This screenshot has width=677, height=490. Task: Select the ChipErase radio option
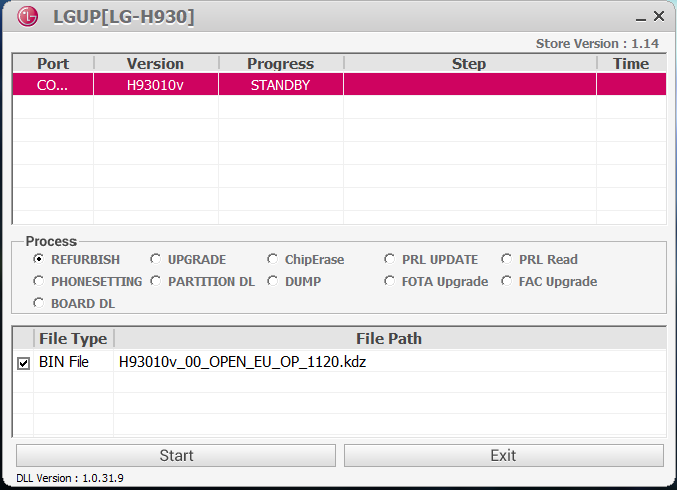[273, 260]
